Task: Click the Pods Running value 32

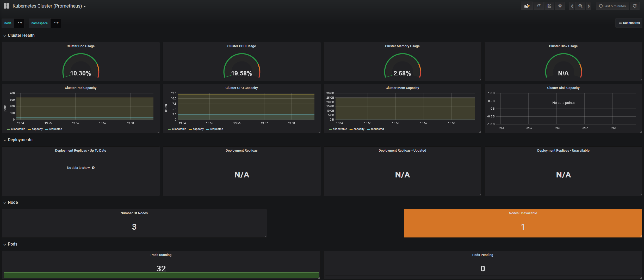Action: pyautogui.click(x=161, y=269)
